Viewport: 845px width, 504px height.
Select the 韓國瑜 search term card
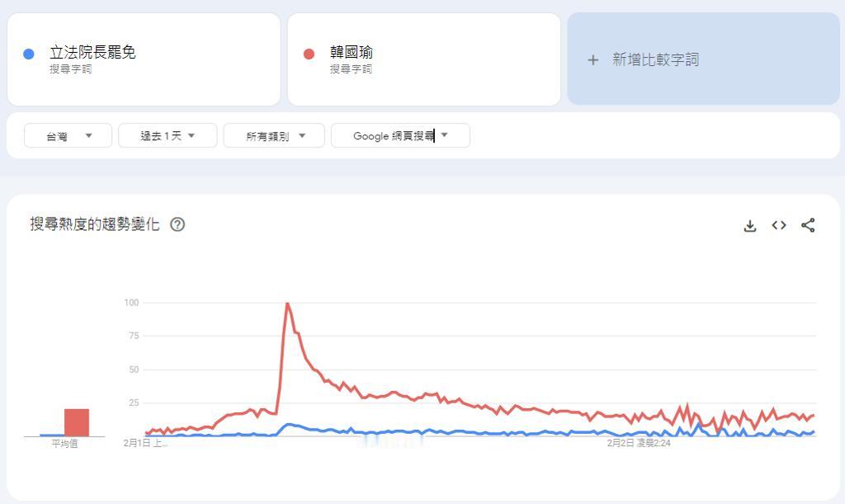424,59
